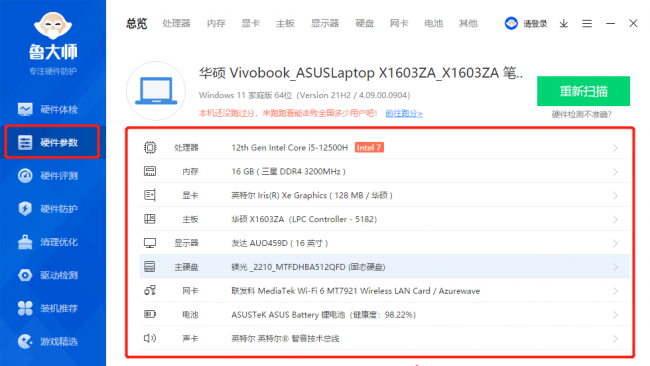Screen dimensions: 650x366
Task: Open the hamburger main menu
Action: (x=587, y=24)
